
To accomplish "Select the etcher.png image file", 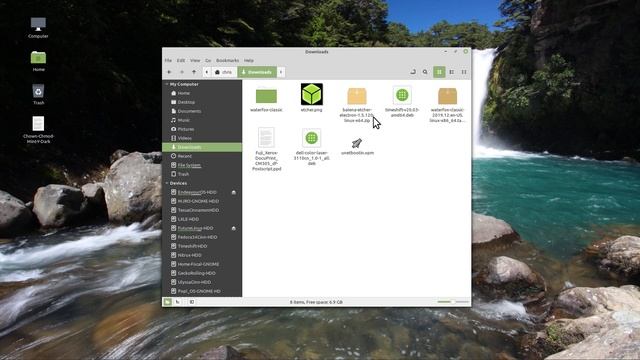I will (311, 98).
